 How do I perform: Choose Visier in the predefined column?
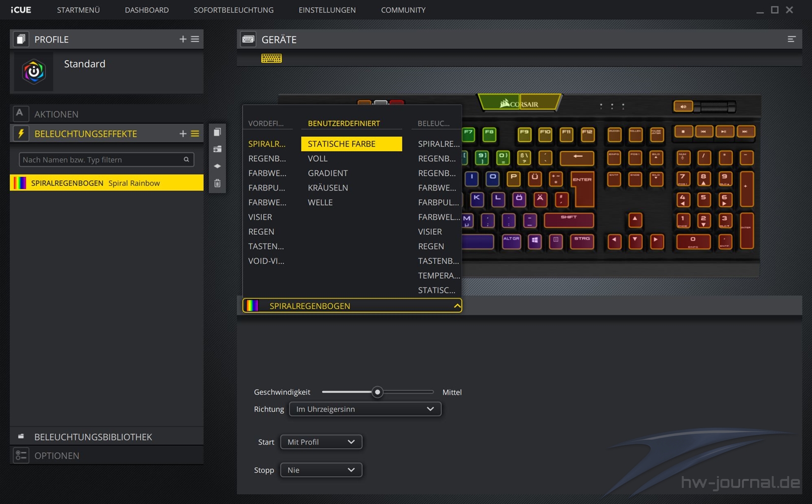click(260, 217)
